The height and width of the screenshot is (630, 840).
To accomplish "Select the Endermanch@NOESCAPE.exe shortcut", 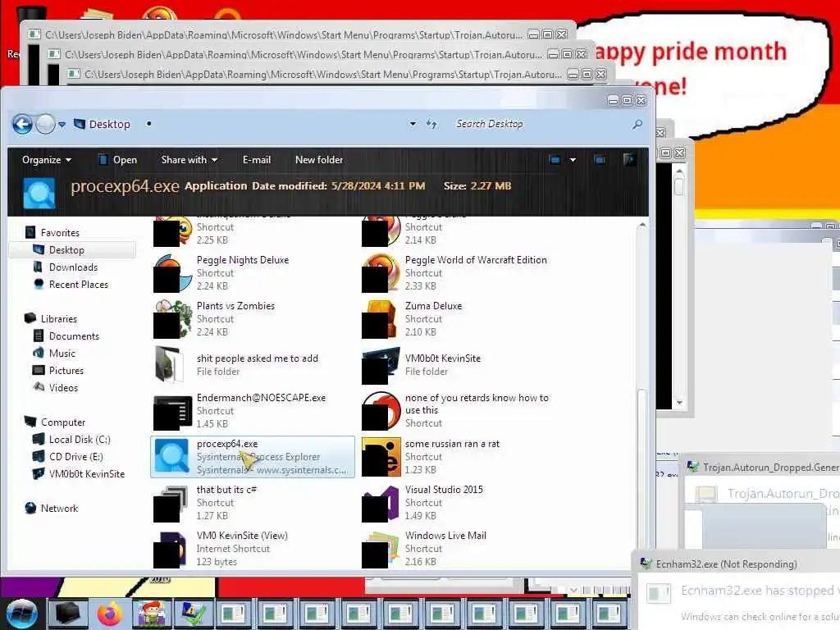I will point(252,410).
